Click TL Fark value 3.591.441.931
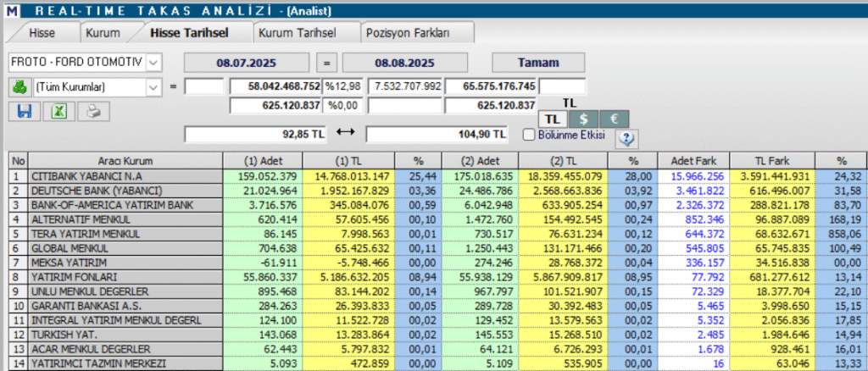The height and width of the screenshot is (371, 868). 772,176
